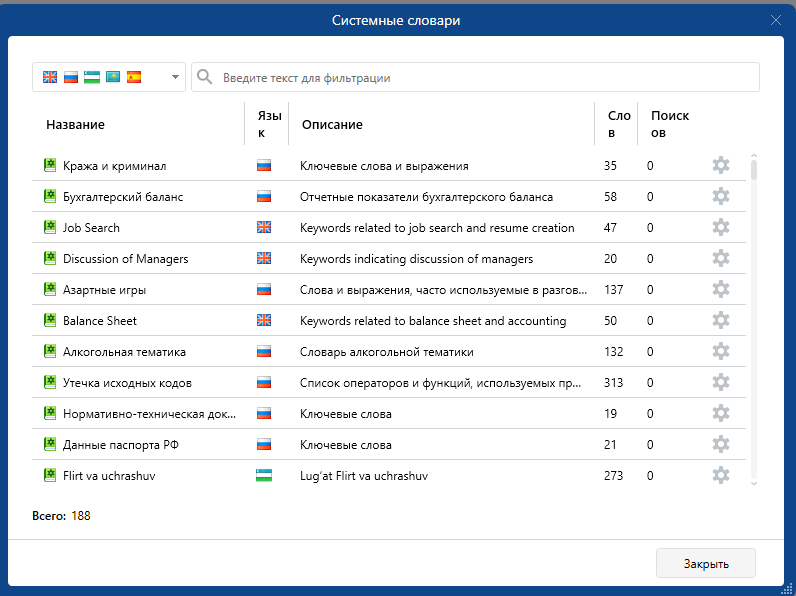Click the Kazakh flag in language selector
The image size is (796, 596).
(x=113, y=77)
